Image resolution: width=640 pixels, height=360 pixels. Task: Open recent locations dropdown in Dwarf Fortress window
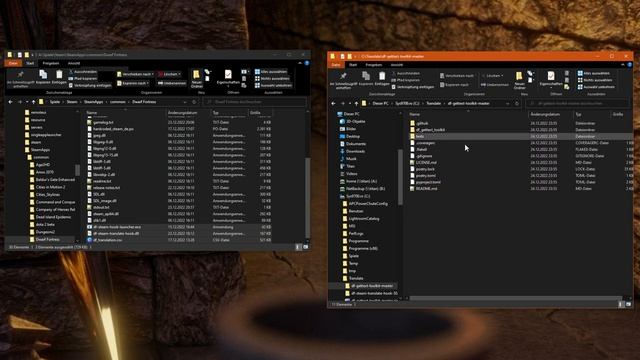(x=27, y=102)
